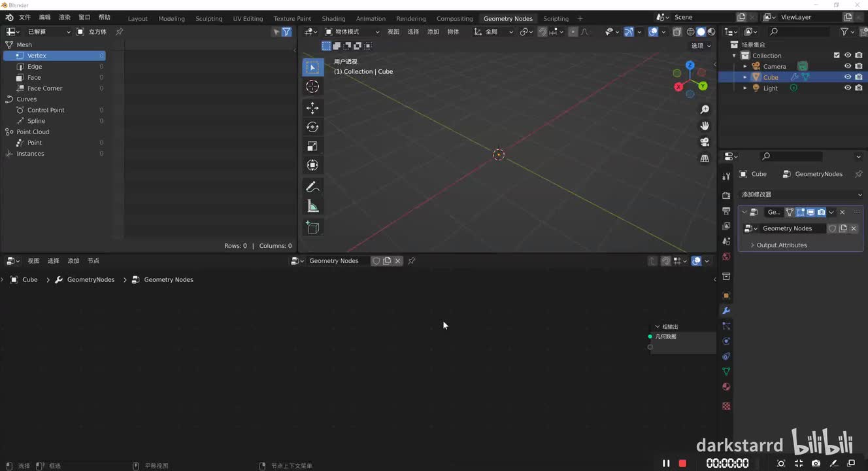Screen dimensions: 868x471
Task: Pause the screen recording
Action: click(666, 463)
